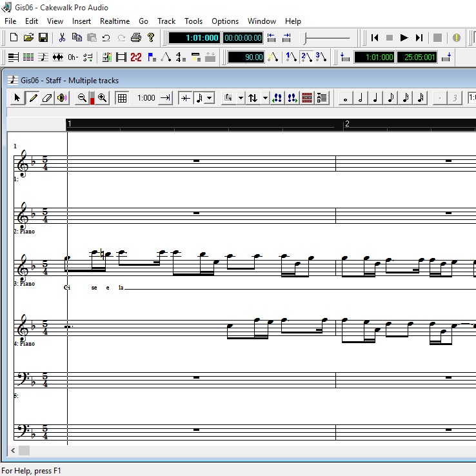Open the Realtime menu
This screenshot has width=476, height=476.
(x=114, y=21)
